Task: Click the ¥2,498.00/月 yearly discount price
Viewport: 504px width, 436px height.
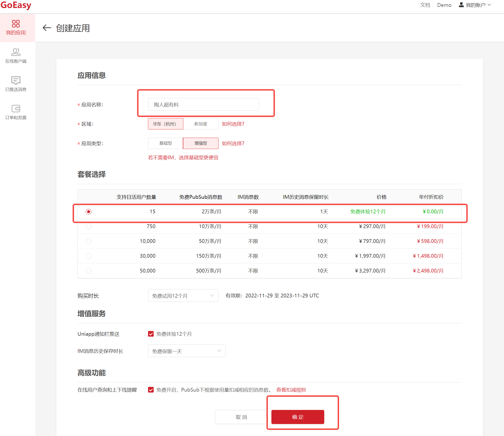Action: [428, 271]
